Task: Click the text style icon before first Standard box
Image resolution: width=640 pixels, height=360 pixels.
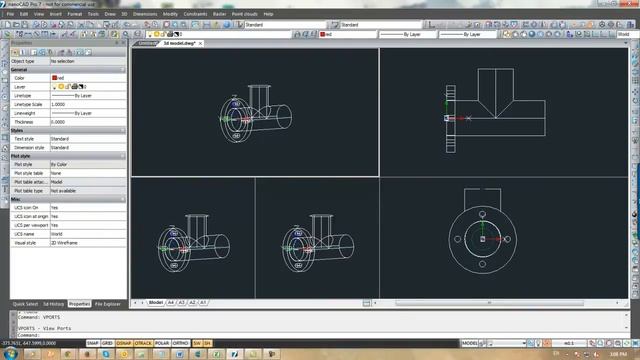Action: coord(239,25)
